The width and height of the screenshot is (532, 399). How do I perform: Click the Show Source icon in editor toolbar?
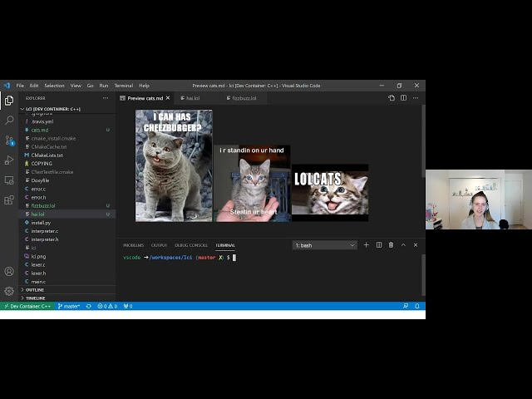(x=392, y=98)
